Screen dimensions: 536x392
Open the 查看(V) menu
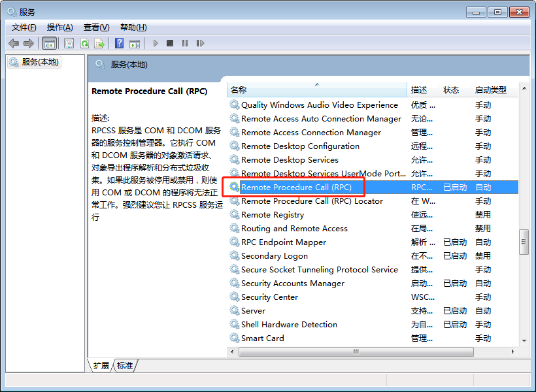point(96,27)
